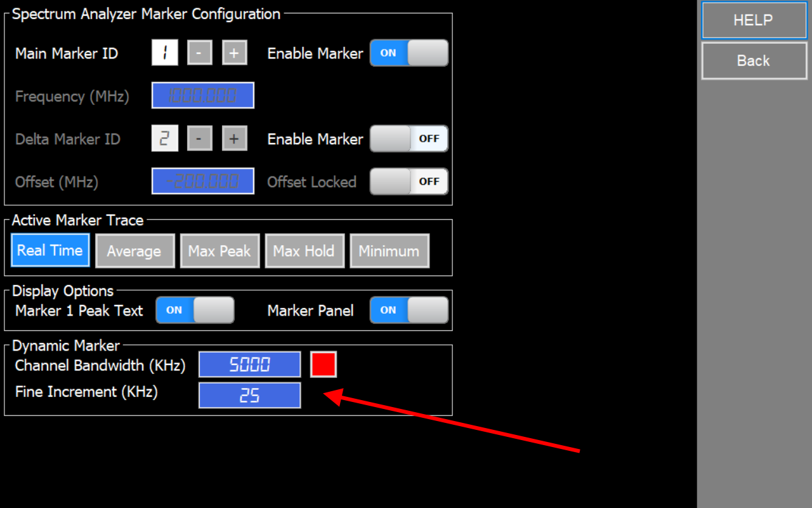This screenshot has width=812, height=508.
Task: Decrement the Delta Marker ID
Action: [200, 138]
